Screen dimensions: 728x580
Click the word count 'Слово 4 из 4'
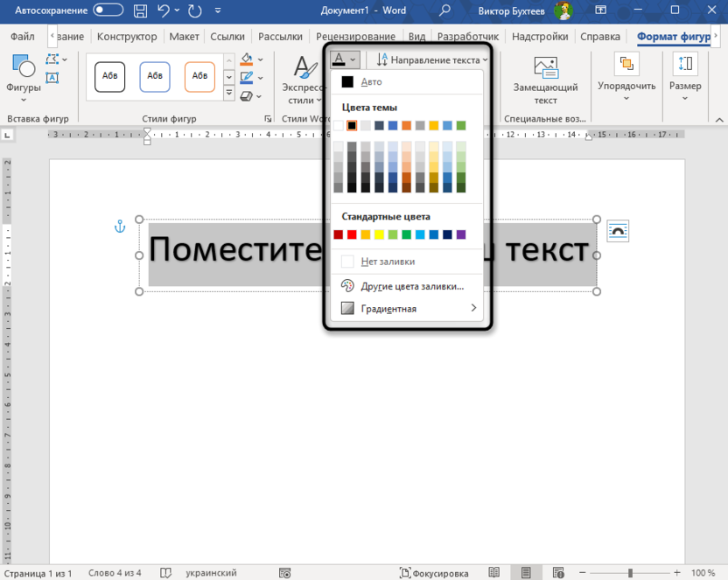pos(115,573)
